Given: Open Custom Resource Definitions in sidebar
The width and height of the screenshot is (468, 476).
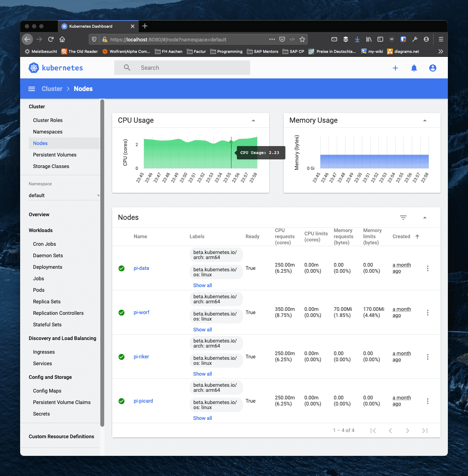Looking at the screenshot, I should coord(61,436).
